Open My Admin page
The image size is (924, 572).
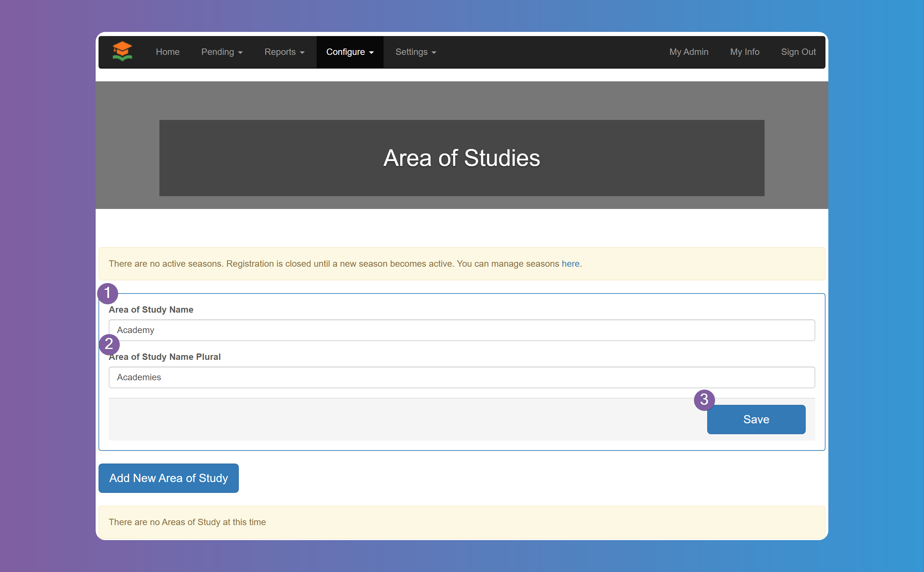(688, 52)
